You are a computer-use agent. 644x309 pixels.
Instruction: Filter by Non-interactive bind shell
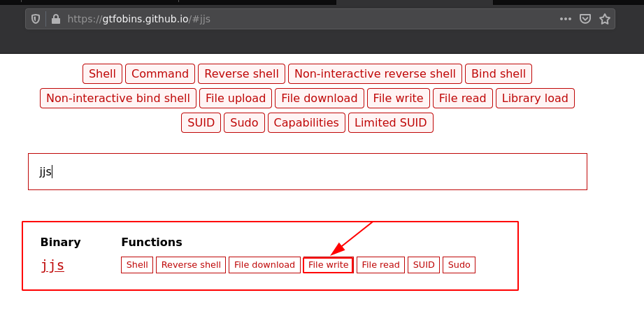point(117,99)
